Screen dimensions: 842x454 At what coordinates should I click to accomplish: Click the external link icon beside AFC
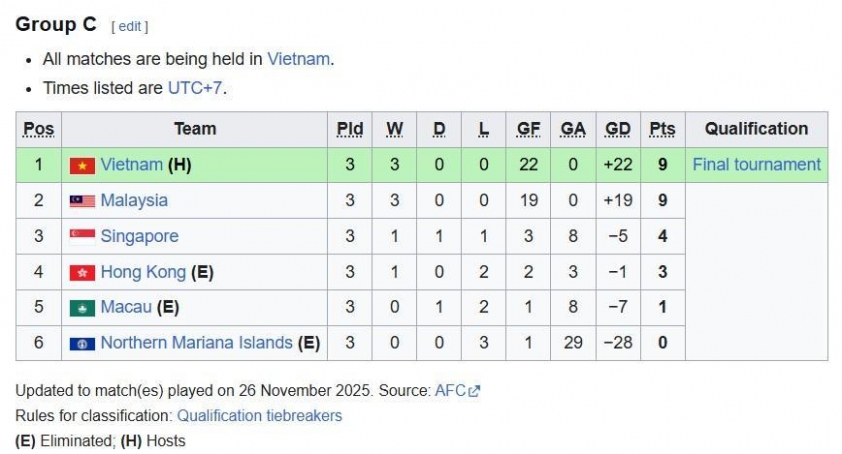pyautogui.click(x=475, y=391)
